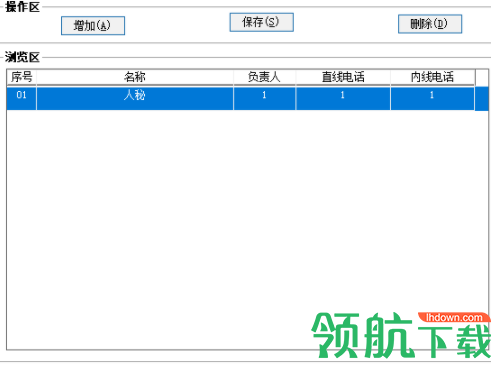Select the 负责人 column header
The image size is (491, 365).
click(264, 77)
